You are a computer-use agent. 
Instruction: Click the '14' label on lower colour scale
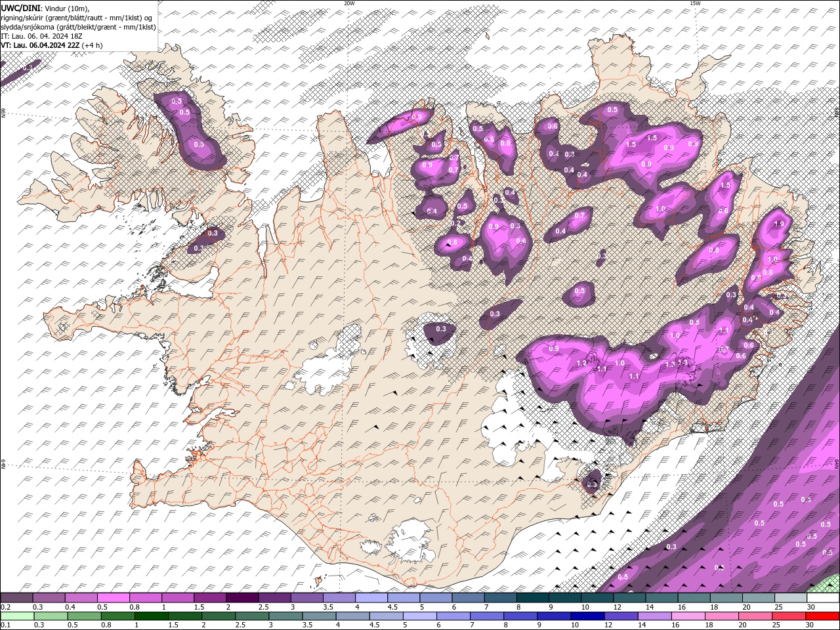[x=641, y=625]
